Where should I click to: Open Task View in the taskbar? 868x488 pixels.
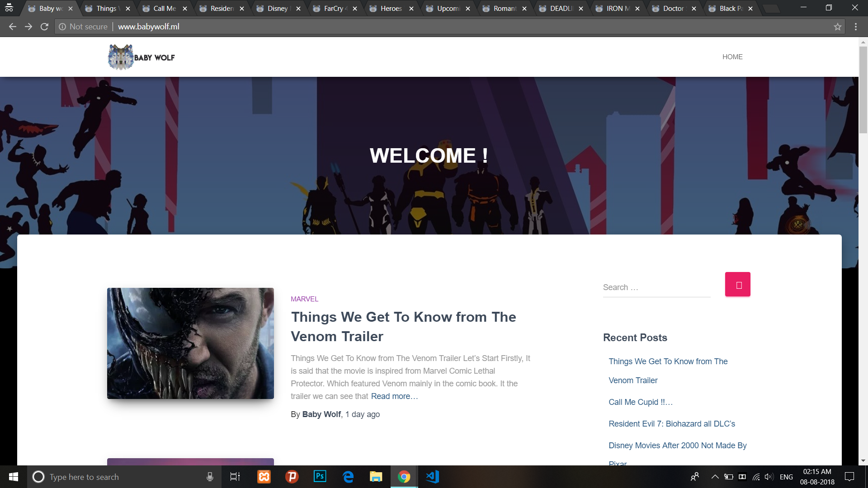(235, 477)
